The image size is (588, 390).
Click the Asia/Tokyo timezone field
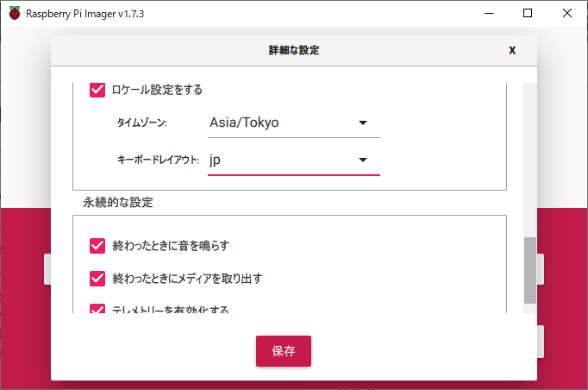pos(276,123)
